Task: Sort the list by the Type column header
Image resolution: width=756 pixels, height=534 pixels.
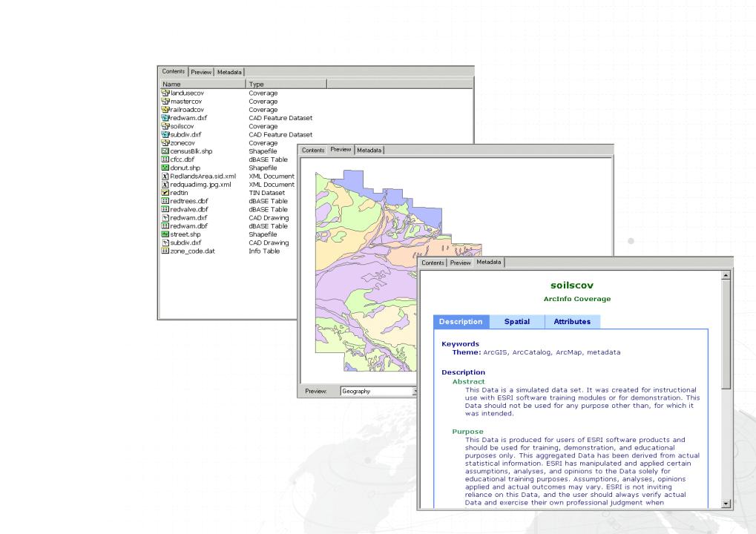Action: pyautogui.click(x=286, y=84)
